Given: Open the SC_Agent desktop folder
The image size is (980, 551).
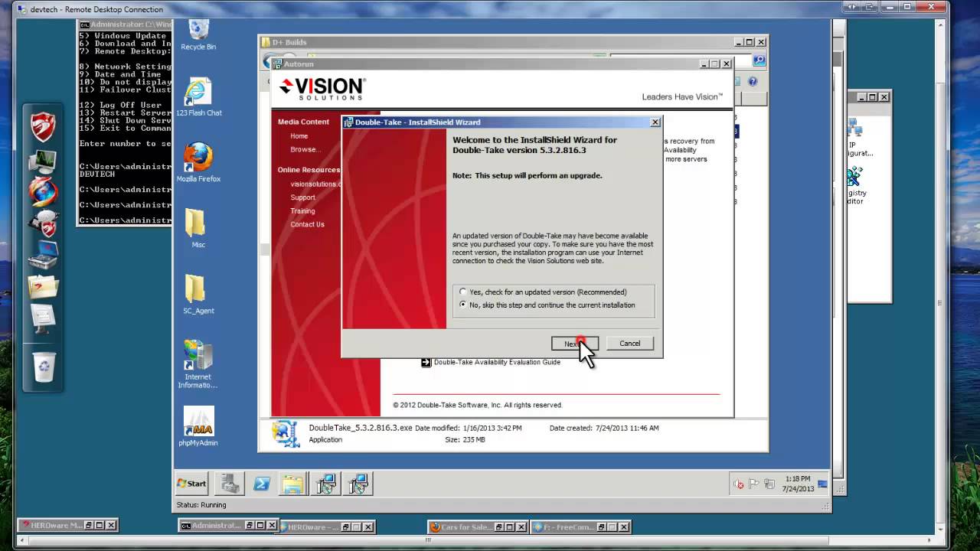Looking at the screenshot, I should point(198,295).
